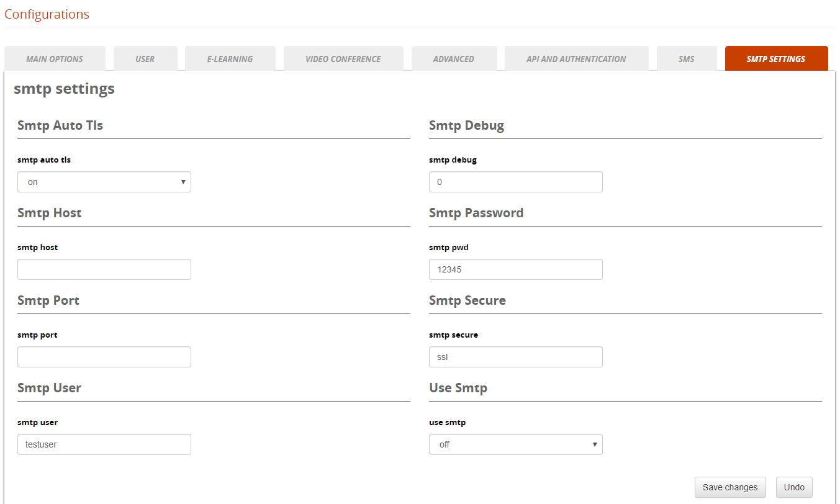The height and width of the screenshot is (504, 840).
Task: Click the smtp user field containing testuser
Action: tap(104, 445)
